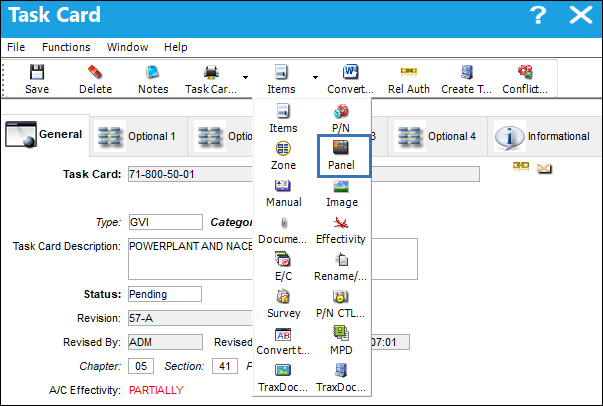Open MPD from the dropdown
Image resolution: width=603 pixels, height=406 pixels.
pyautogui.click(x=341, y=341)
